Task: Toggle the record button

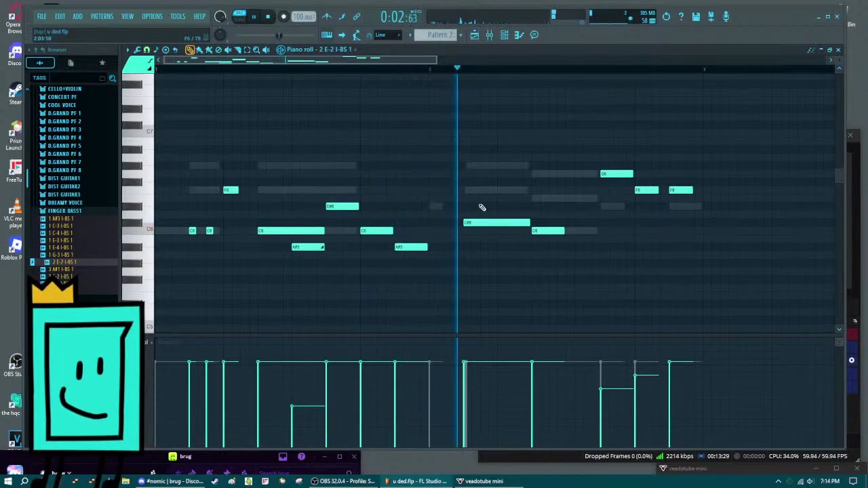Action: click(x=283, y=16)
